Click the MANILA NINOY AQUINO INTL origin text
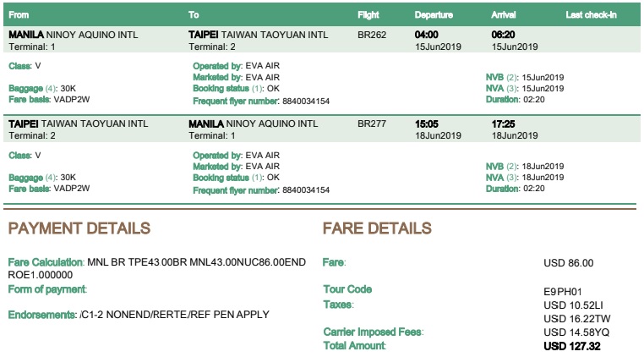 [74, 35]
